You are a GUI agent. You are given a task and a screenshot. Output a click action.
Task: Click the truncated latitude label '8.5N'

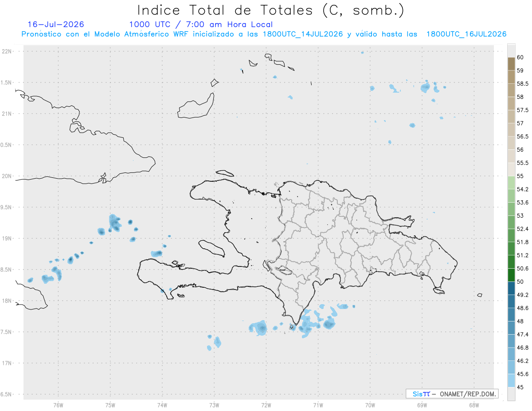[x=6, y=270]
